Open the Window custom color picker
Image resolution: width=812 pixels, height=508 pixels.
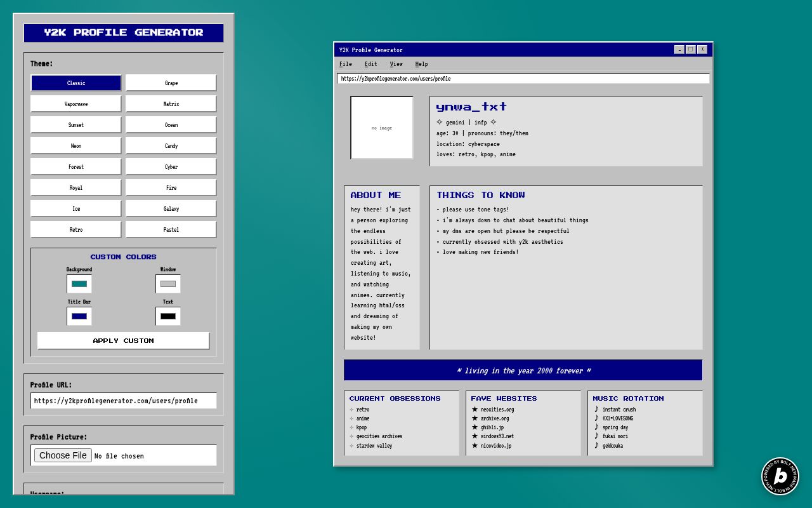click(168, 284)
